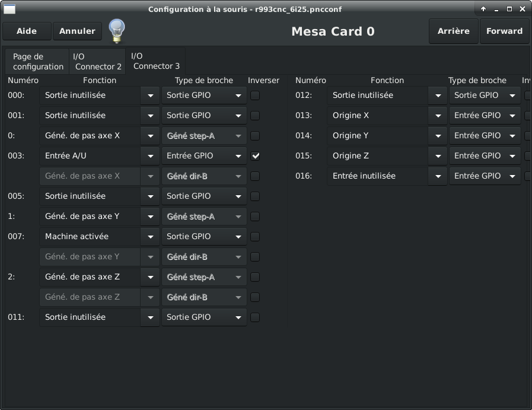The image size is (532, 410).
Task: Open Type de broche dropdown for pin 015
Action: point(485,156)
